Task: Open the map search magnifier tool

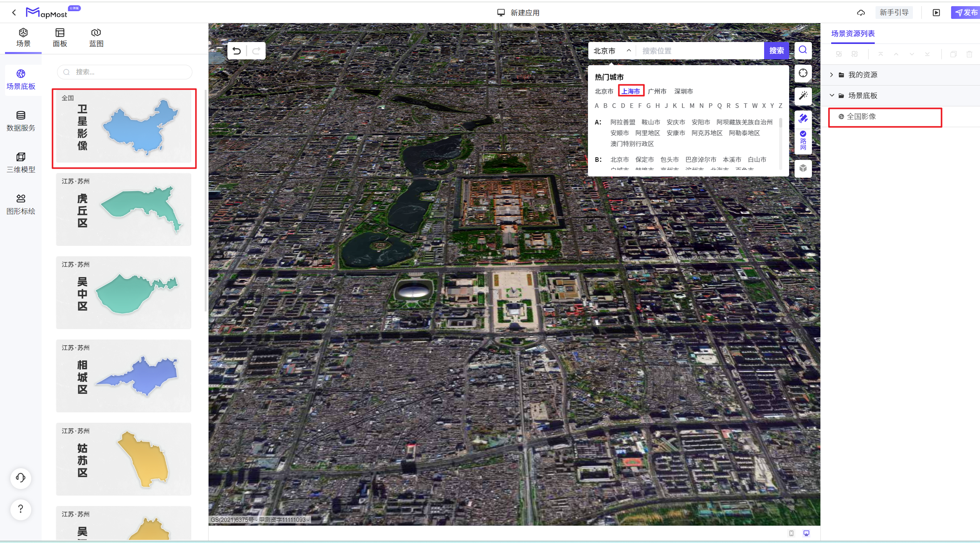Action: 803,50
